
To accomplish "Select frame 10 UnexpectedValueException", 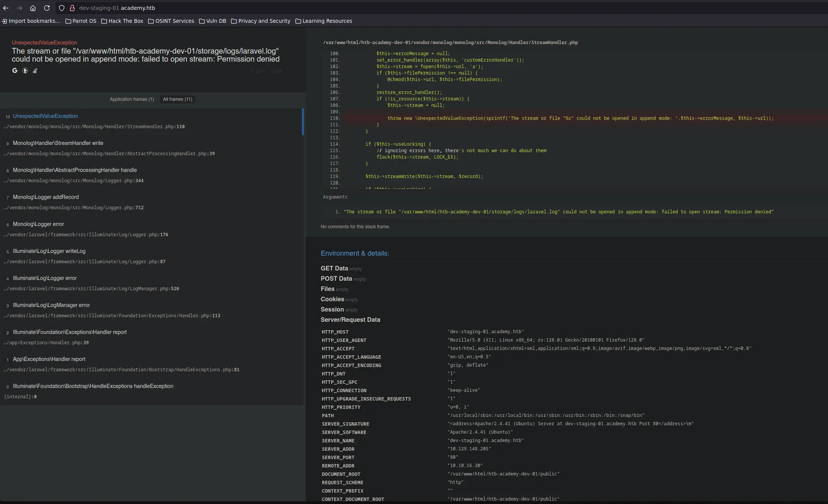I will [152, 121].
